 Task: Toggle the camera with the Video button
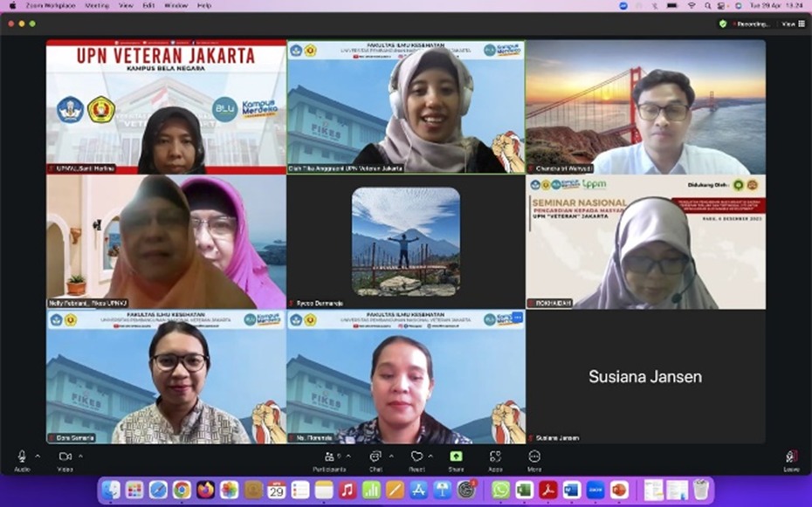point(65,457)
